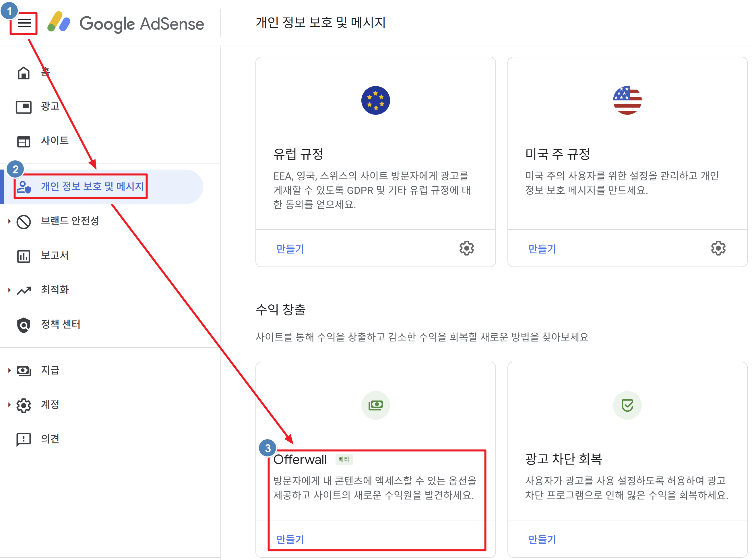Click the 지급 sidebar label

coord(50,370)
